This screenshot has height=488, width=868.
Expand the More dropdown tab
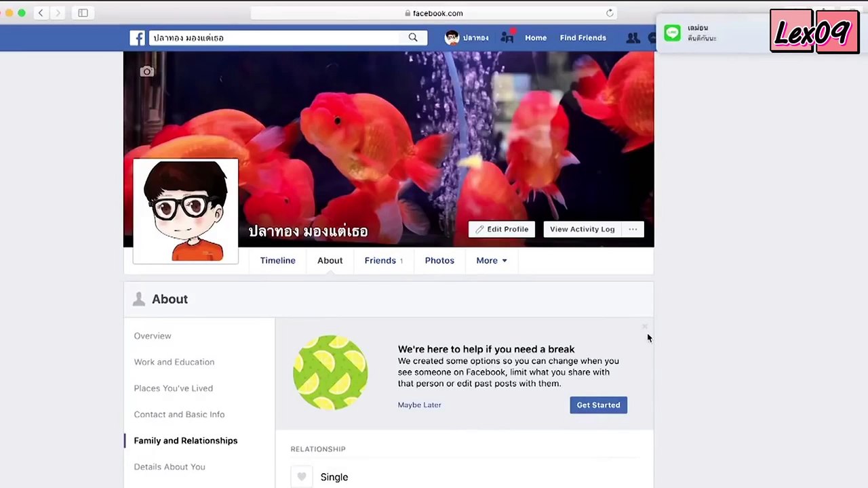point(492,260)
